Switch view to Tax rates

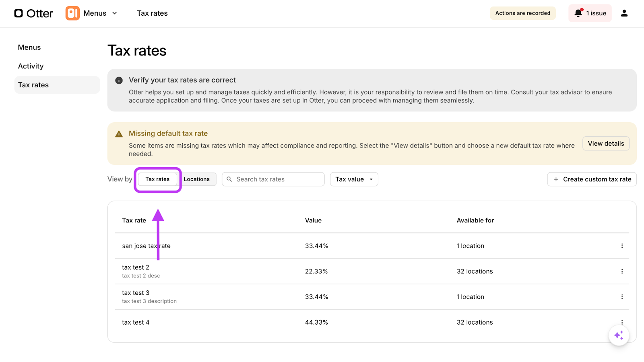(x=157, y=179)
